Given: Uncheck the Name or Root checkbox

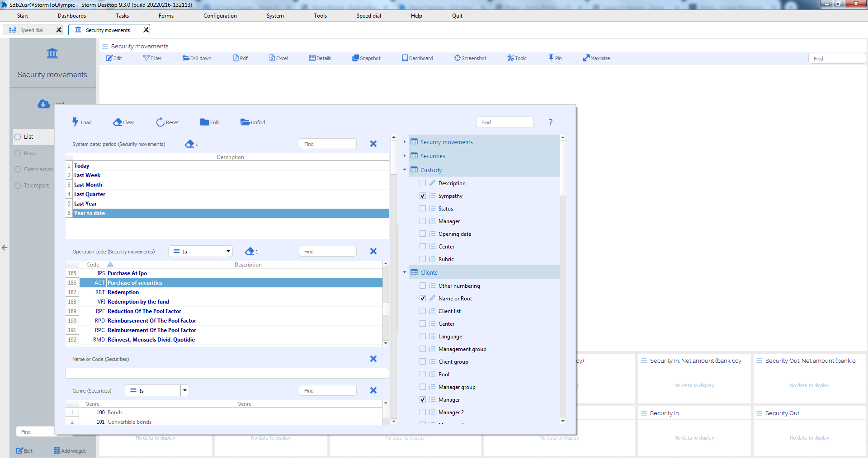Looking at the screenshot, I should click(x=423, y=298).
